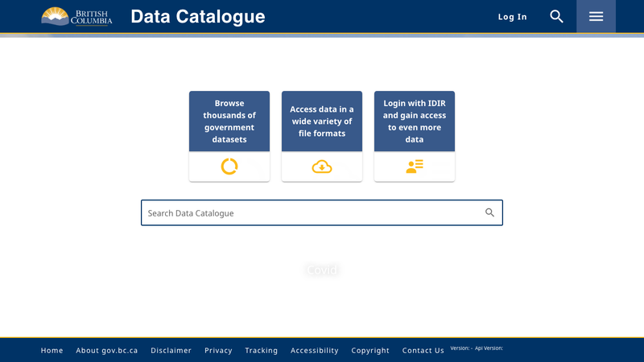Click the cloud download icon
Viewport: 644px width, 362px height.
coord(322,167)
